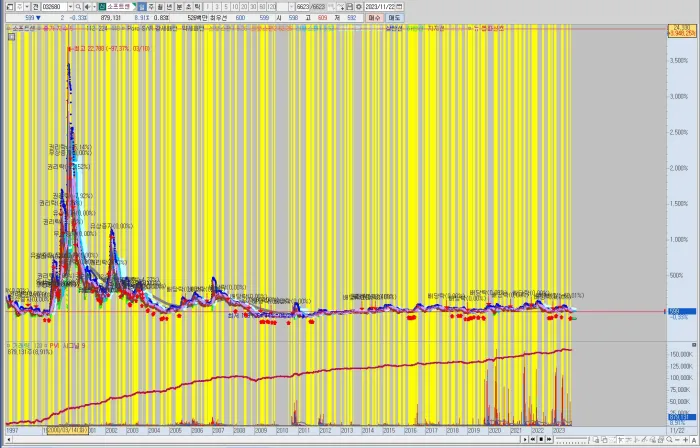Click the scroll-left arrow of bottom scrollbar
Viewport: 700px width, 448px height.
click(8, 440)
